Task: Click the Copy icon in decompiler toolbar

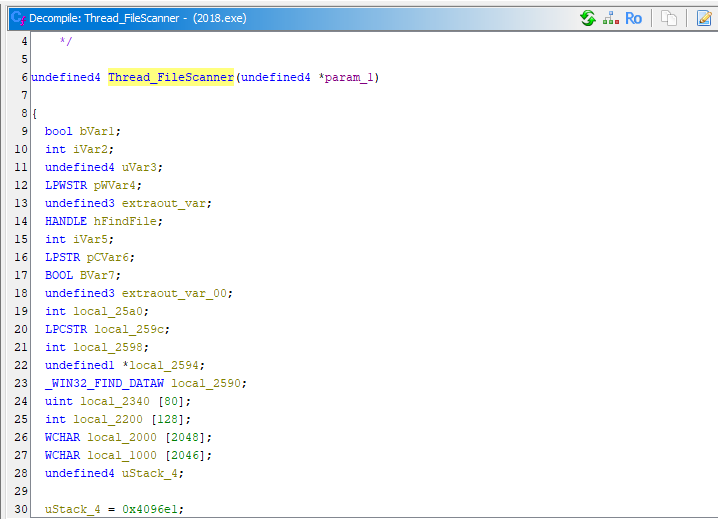Action: (670, 18)
